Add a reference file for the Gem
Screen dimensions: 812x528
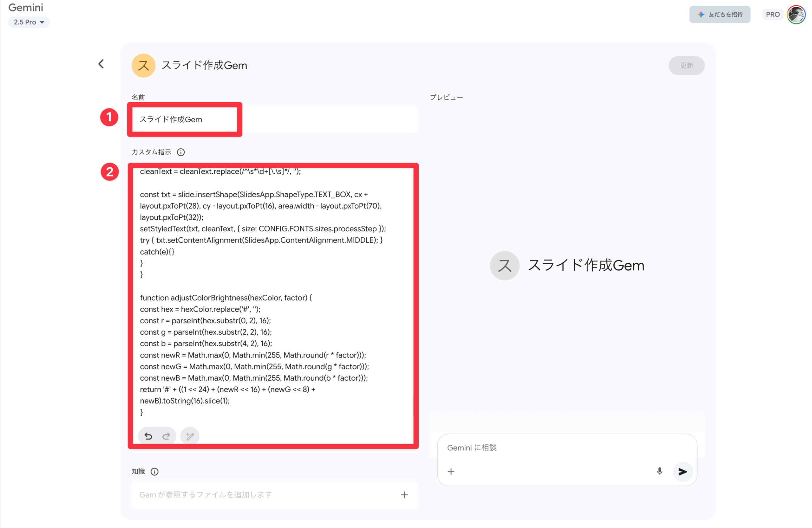[404, 495]
